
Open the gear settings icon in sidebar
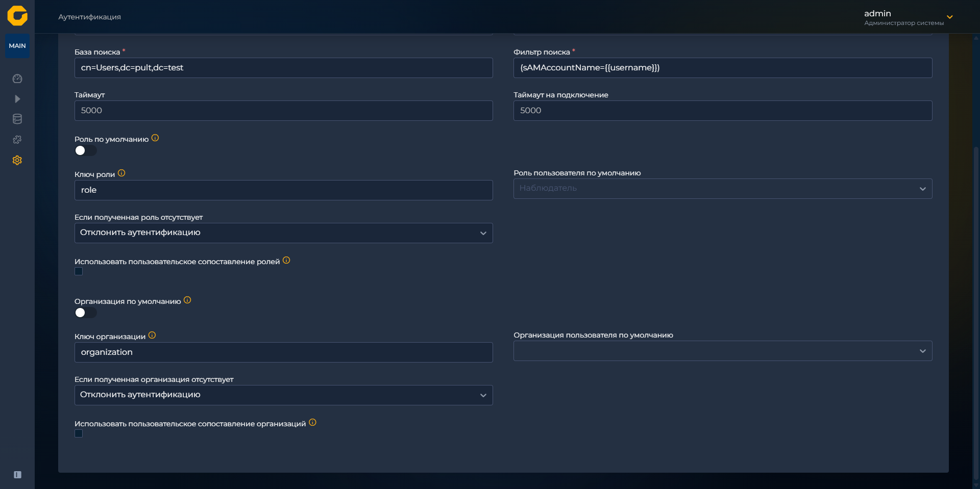(17, 160)
